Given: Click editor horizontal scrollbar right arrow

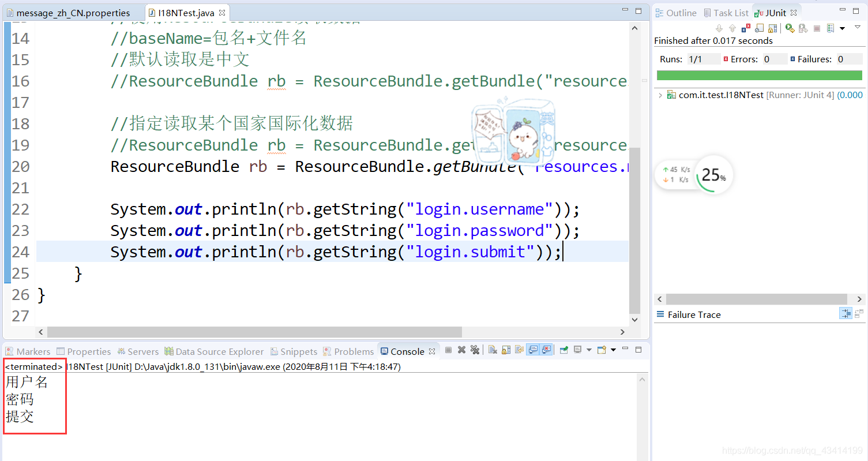Looking at the screenshot, I should [622, 332].
